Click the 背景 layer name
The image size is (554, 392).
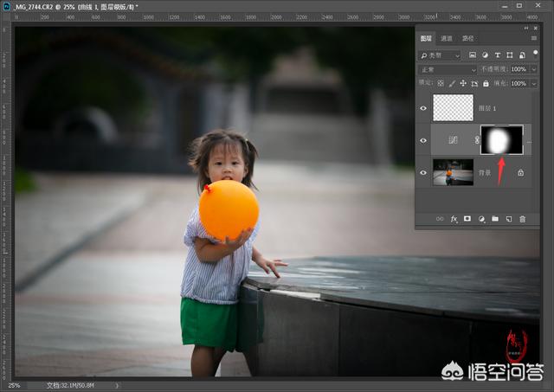(x=485, y=173)
